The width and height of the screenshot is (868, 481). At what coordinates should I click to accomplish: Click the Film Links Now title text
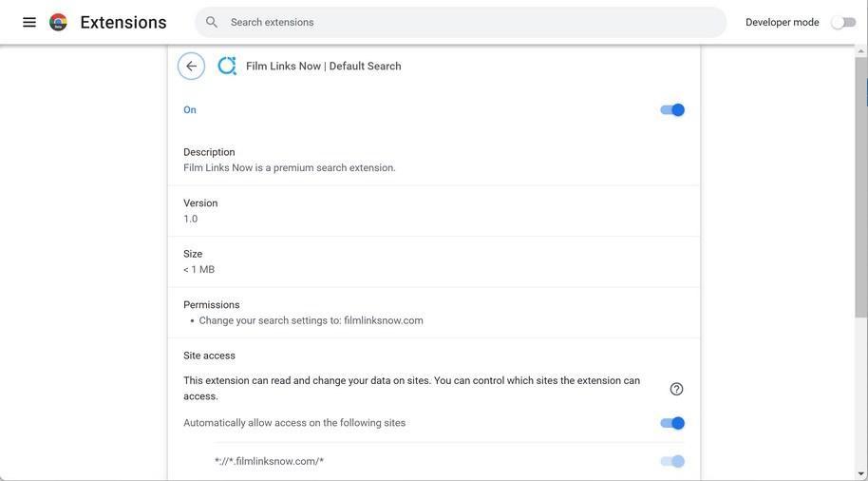[x=323, y=67]
